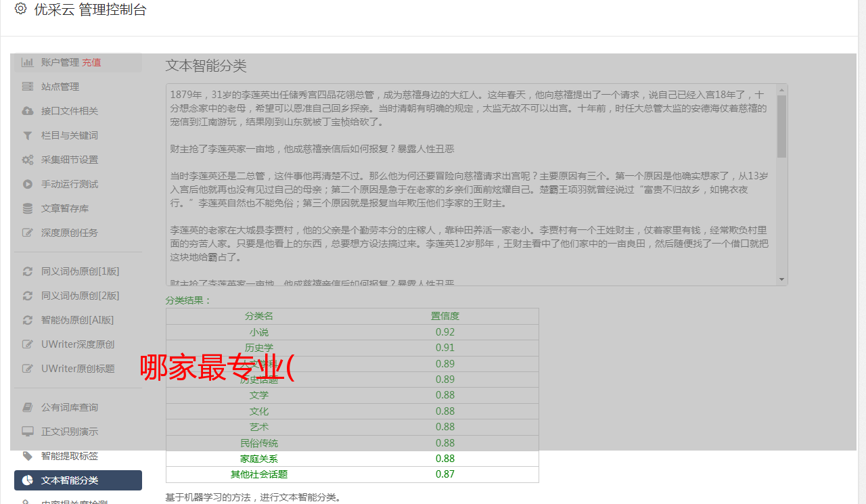Click the monitor icon for 正文识别演示

(x=28, y=432)
